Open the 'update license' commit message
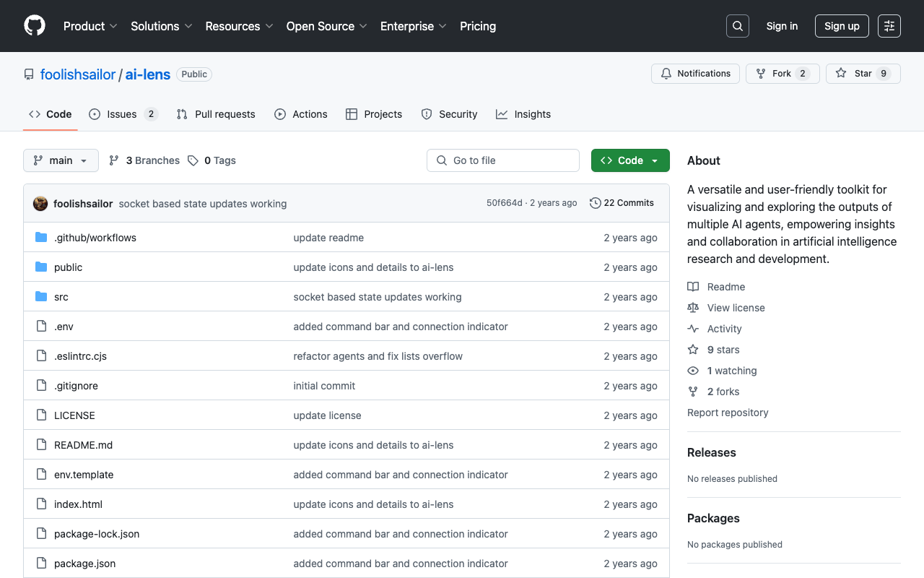The height and width of the screenshot is (578, 924). pyautogui.click(x=327, y=415)
